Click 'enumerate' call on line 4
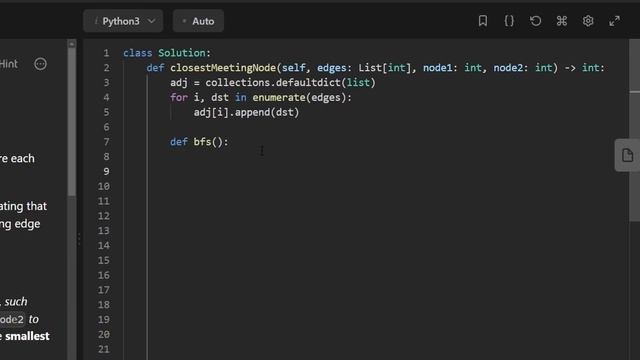 (279, 97)
